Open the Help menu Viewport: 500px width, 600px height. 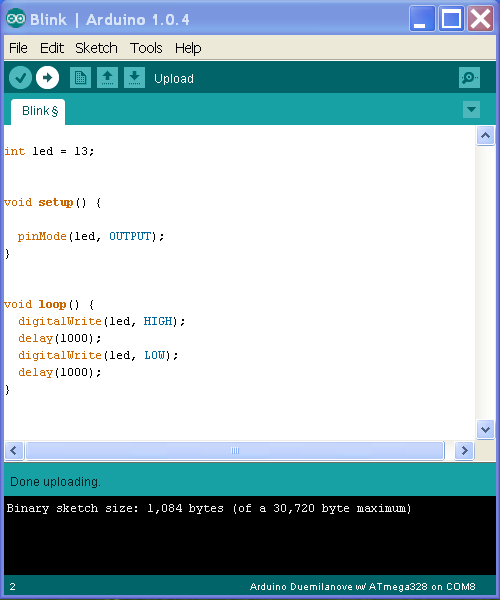pyautogui.click(x=188, y=48)
